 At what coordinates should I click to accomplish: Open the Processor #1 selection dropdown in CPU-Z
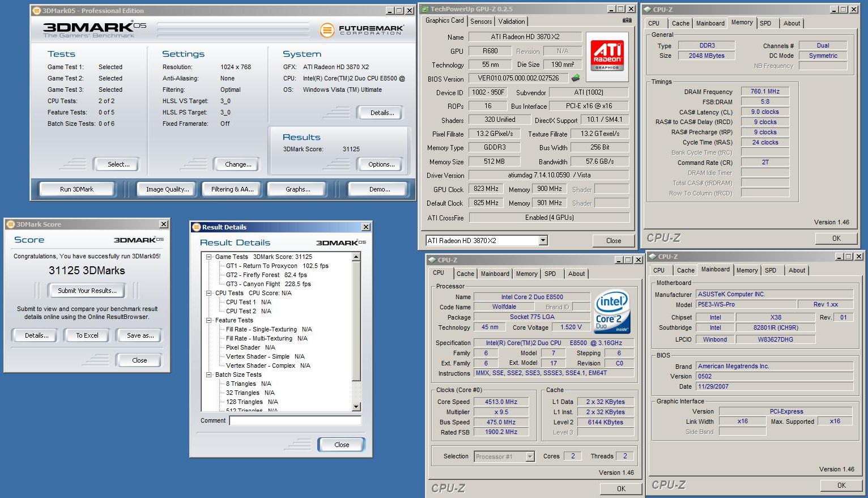(530, 457)
